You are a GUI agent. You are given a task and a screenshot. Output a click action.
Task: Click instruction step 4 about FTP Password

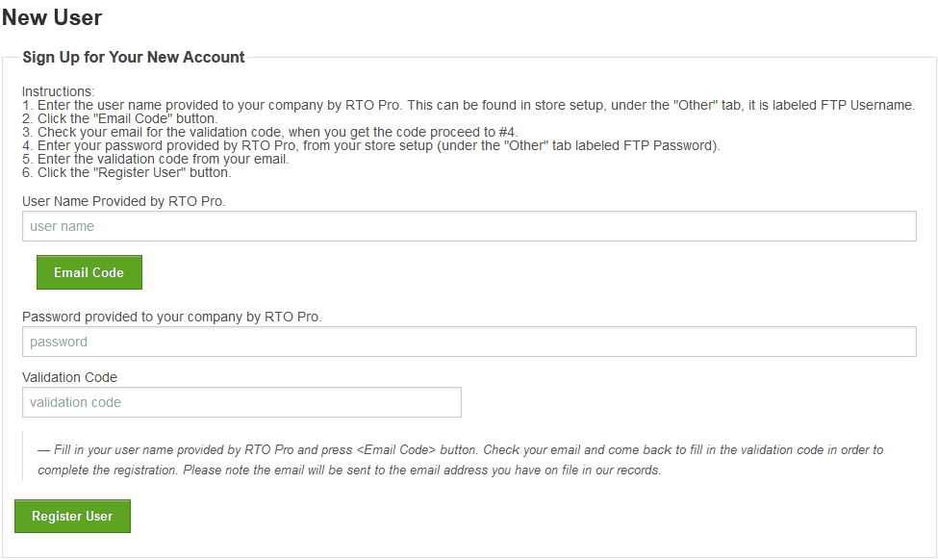tap(371, 145)
